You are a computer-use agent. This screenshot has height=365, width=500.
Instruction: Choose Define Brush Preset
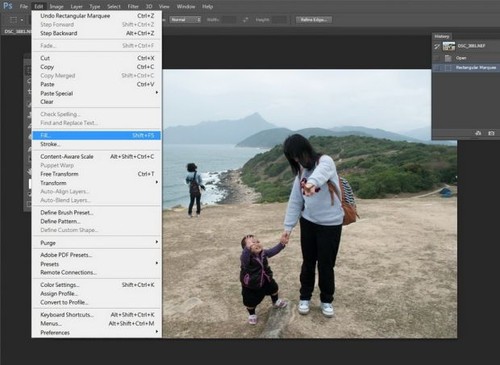[x=96, y=212]
